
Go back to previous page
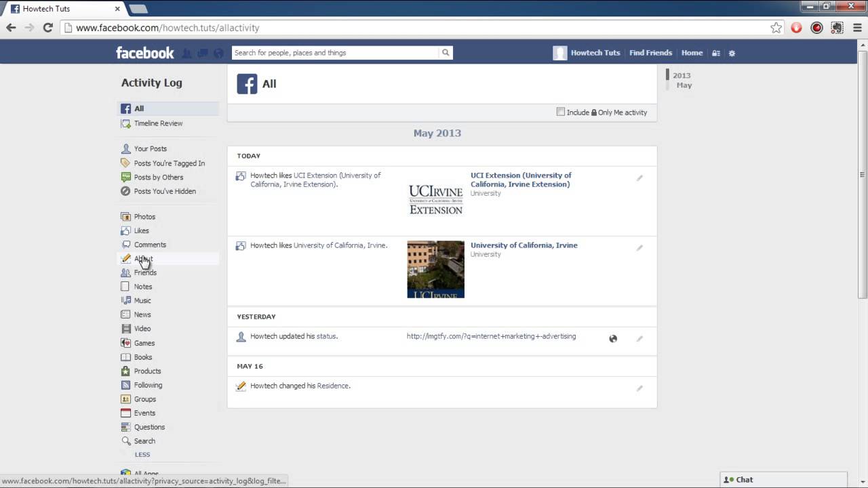[x=11, y=28]
